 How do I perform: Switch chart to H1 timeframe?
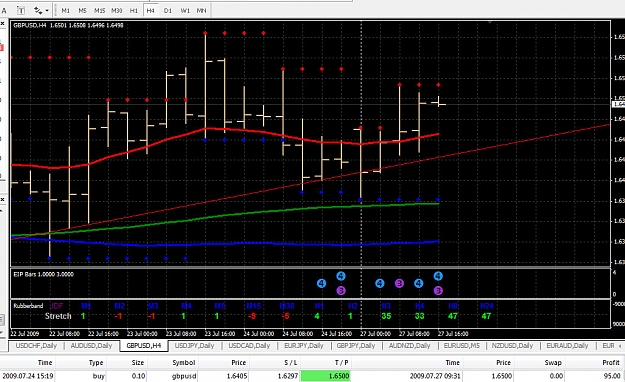pyautogui.click(x=134, y=11)
